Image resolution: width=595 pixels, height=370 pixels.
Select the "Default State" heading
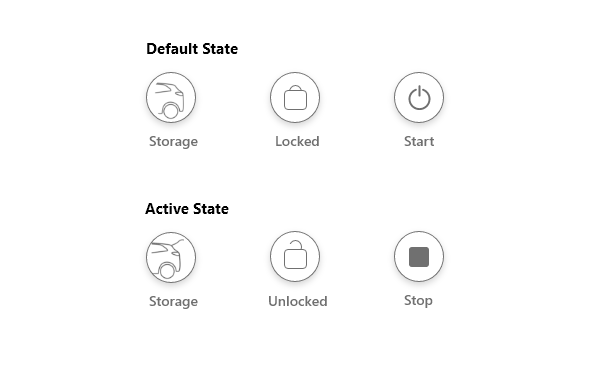192,49
